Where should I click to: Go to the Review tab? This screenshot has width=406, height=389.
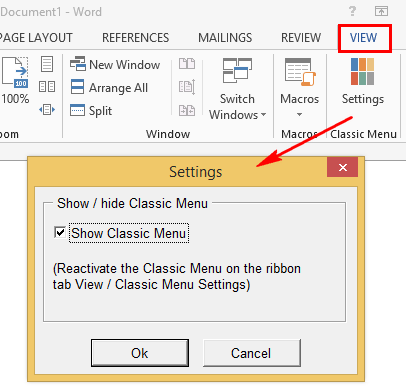(301, 38)
